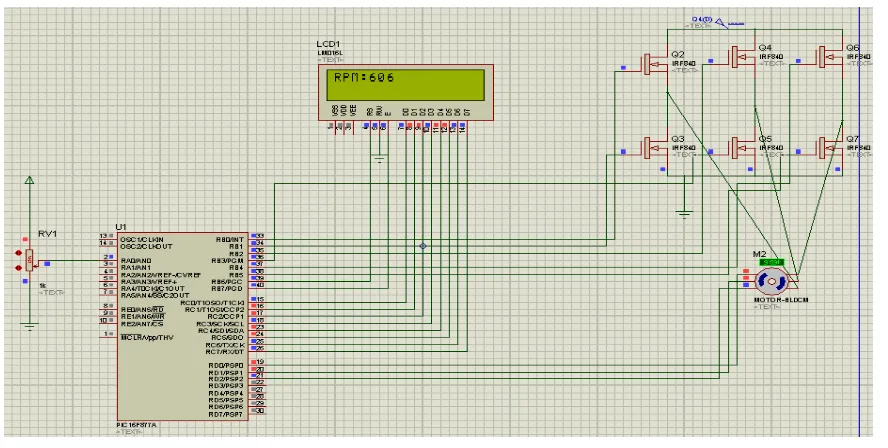Select the LCD1 reference label
This screenshot has width=888, height=448.
click(328, 45)
